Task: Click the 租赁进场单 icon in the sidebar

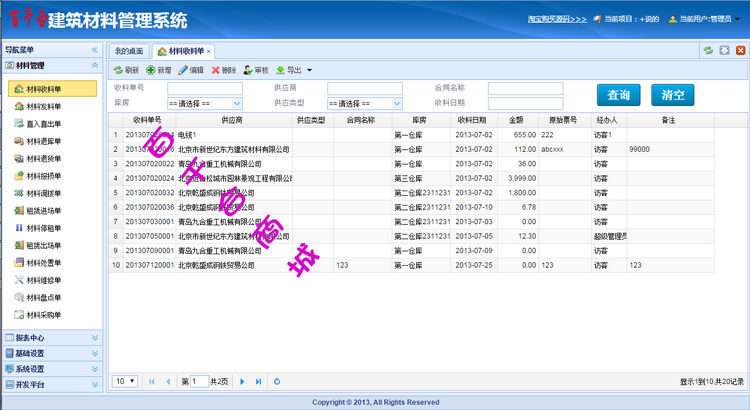Action: coord(19,211)
